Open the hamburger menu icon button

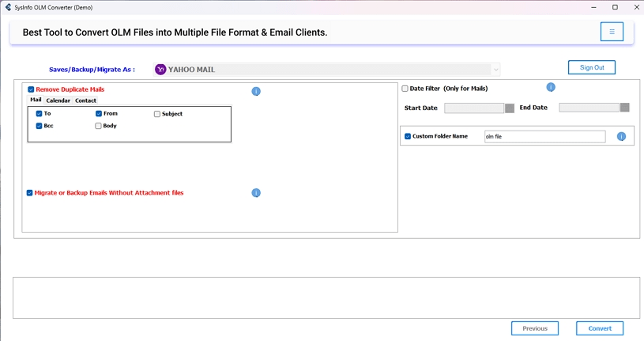[612, 32]
